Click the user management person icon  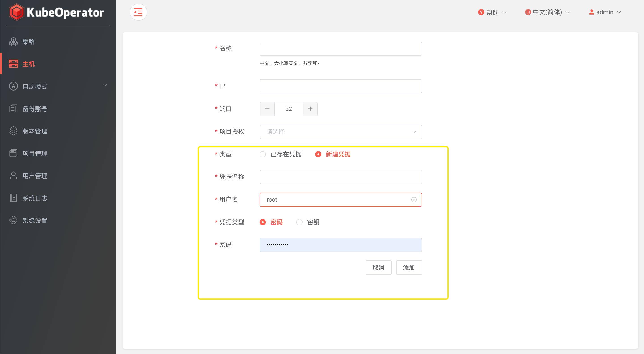pos(13,175)
